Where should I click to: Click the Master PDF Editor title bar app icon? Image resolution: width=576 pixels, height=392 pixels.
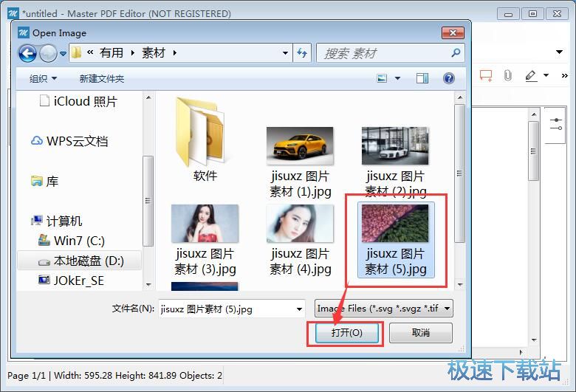click(x=13, y=13)
